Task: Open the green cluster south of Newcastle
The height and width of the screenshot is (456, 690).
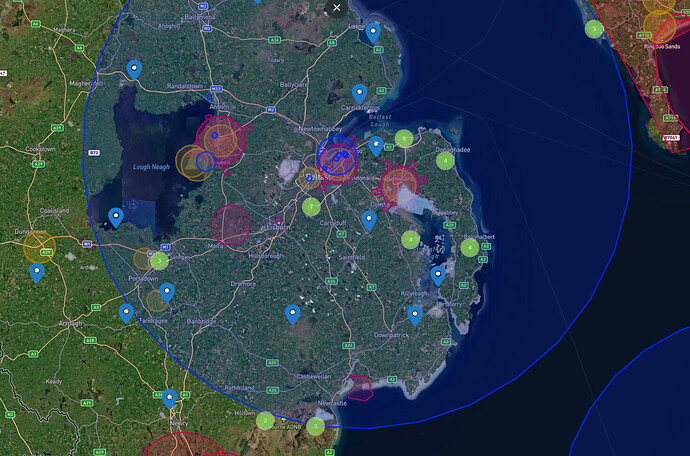Action: 315,427
